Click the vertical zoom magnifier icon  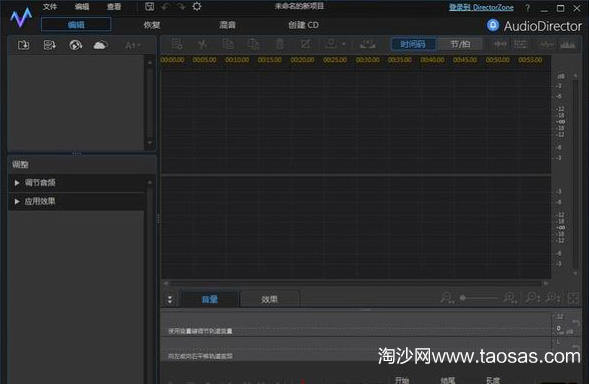pyautogui.click(x=553, y=298)
